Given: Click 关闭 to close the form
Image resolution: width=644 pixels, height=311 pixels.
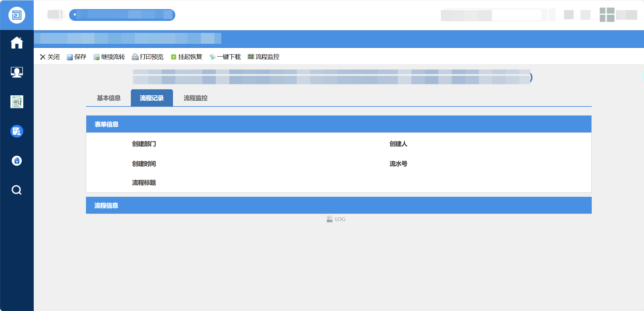Looking at the screenshot, I should pos(50,57).
